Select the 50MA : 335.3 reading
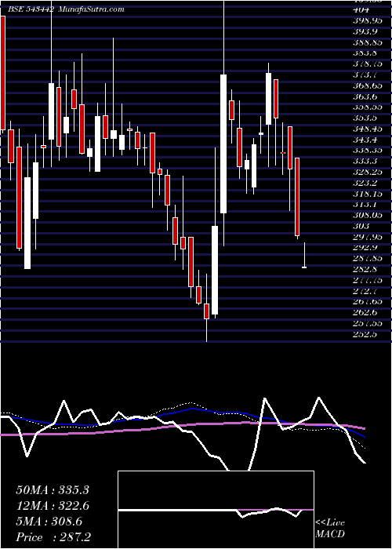This screenshot has width=392, height=549. 53,490
